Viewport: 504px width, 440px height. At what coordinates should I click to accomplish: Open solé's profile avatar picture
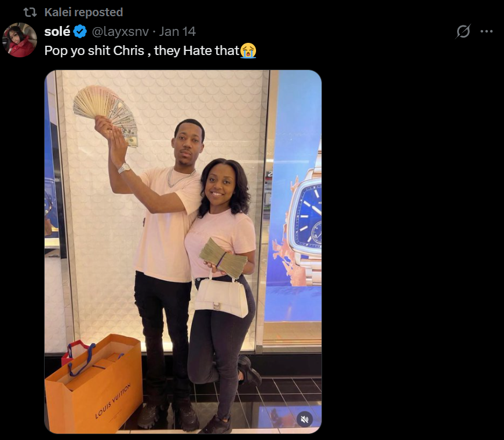coord(20,40)
